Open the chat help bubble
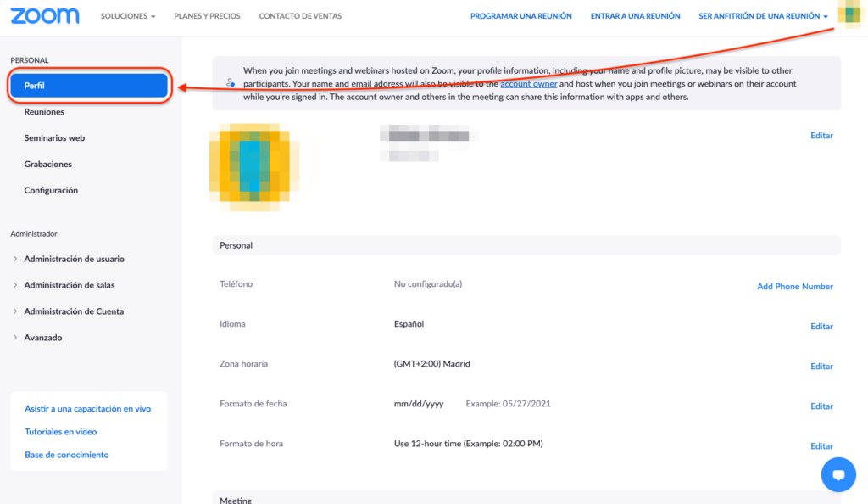The width and height of the screenshot is (868, 504). point(838,474)
